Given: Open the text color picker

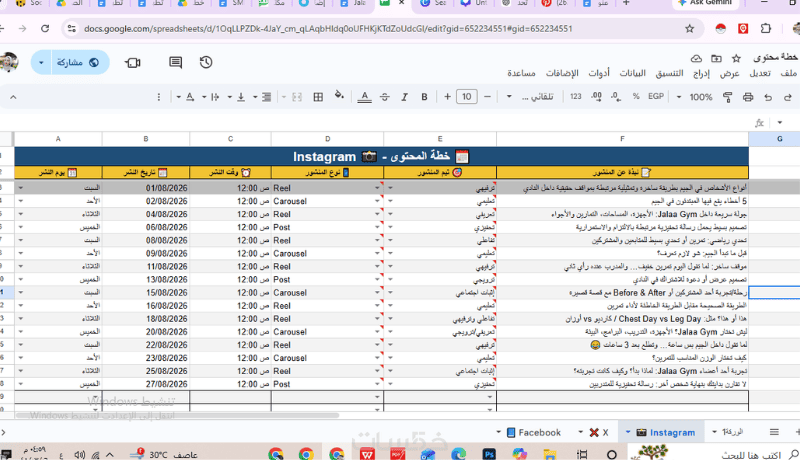Looking at the screenshot, I should point(364,97).
